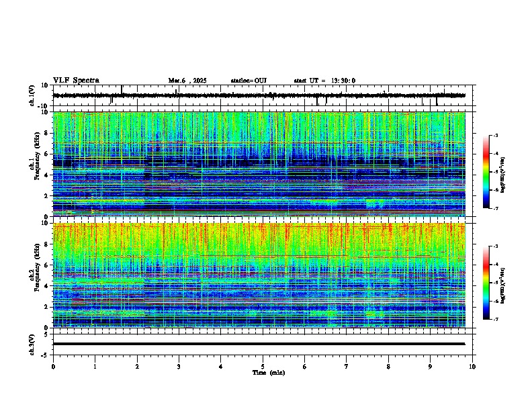Select the "Mar.6 , 2025" date text
Image resolution: width=532 pixels, height=411 pixels.
[x=187, y=81]
